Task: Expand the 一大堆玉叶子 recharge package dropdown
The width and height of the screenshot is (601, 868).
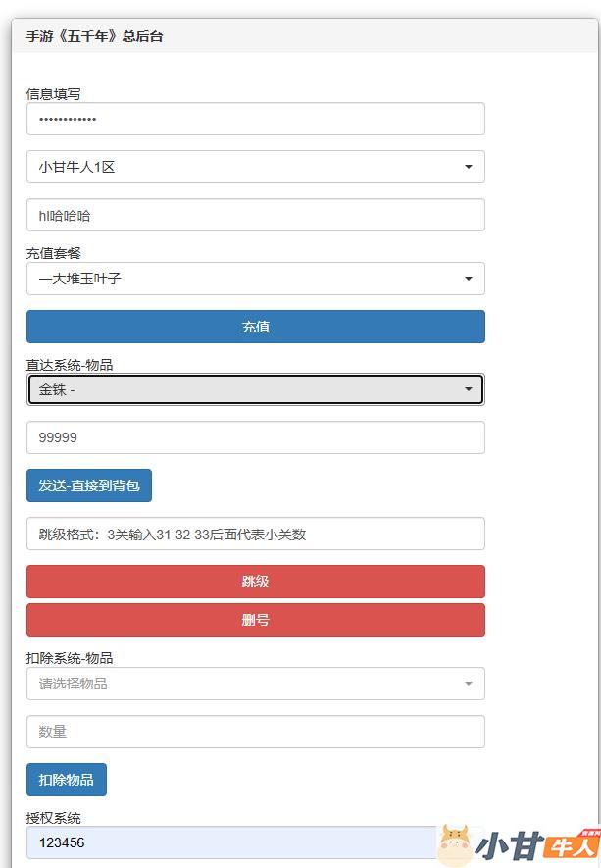Action: (x=255, y=279)
